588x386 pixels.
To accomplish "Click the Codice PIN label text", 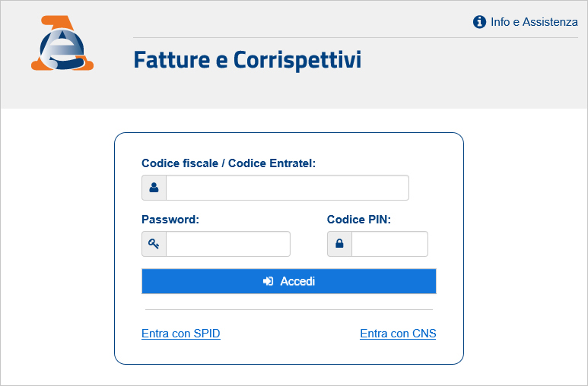I will click(x=359, y=220).
